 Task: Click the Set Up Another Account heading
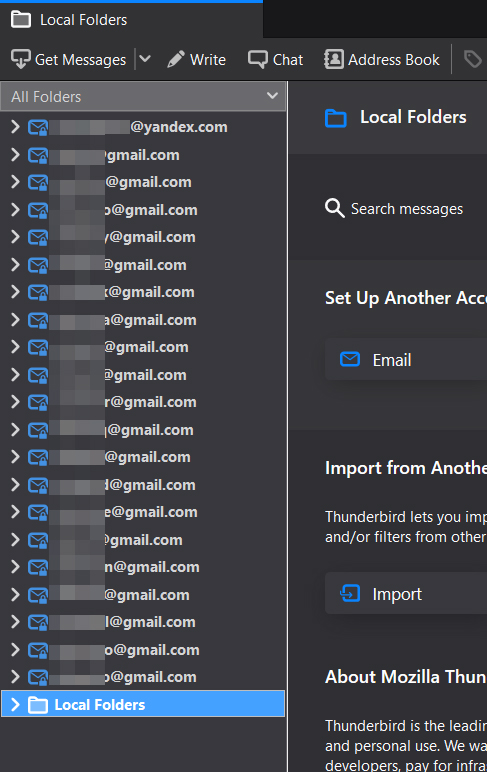pos(406,298)
